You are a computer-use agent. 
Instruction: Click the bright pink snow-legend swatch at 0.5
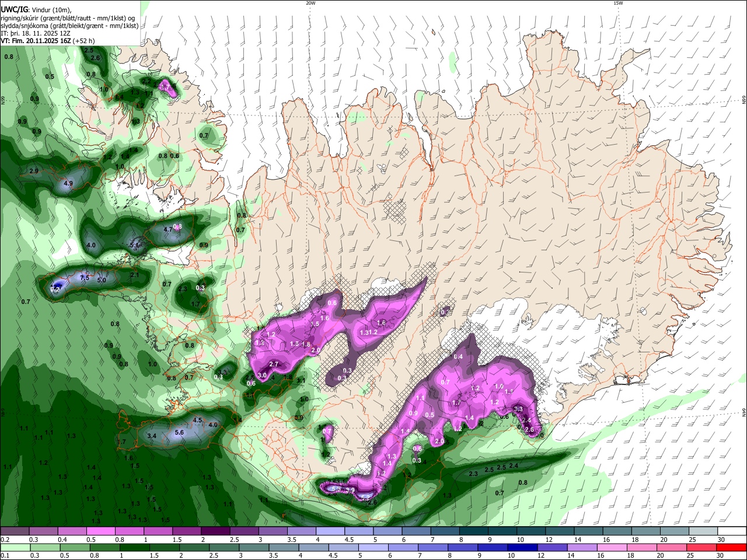point(100,531)
